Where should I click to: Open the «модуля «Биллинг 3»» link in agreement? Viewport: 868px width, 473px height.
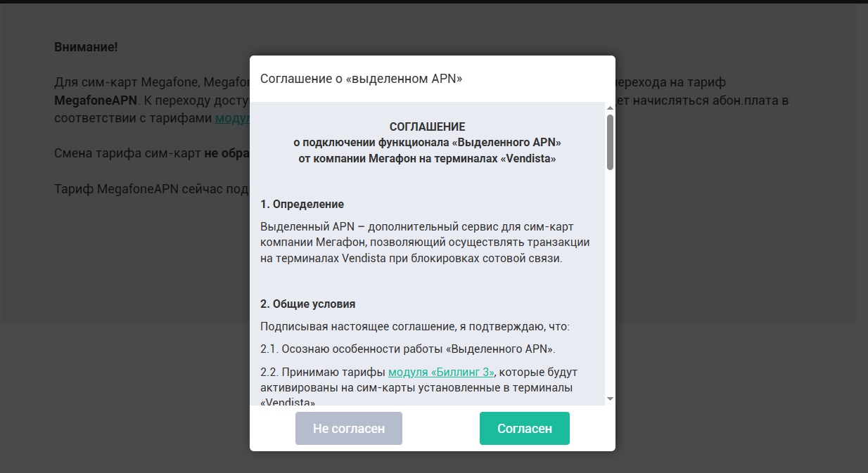pos(441,372)
